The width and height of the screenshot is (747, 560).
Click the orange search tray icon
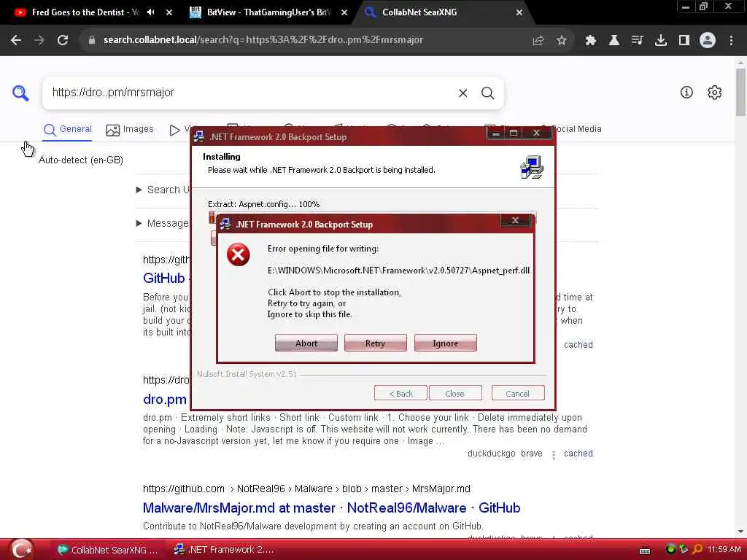pyautogui.click(x=697, y=549)
